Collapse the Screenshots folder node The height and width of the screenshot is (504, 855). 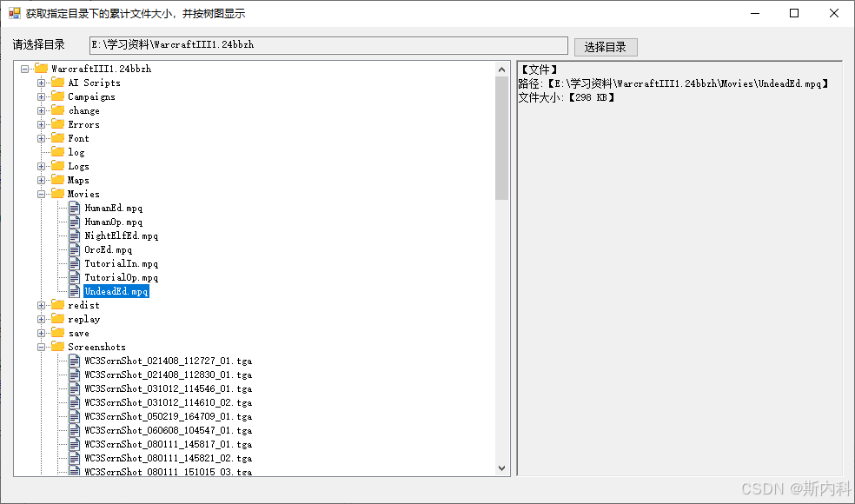[x=41, y=347]
